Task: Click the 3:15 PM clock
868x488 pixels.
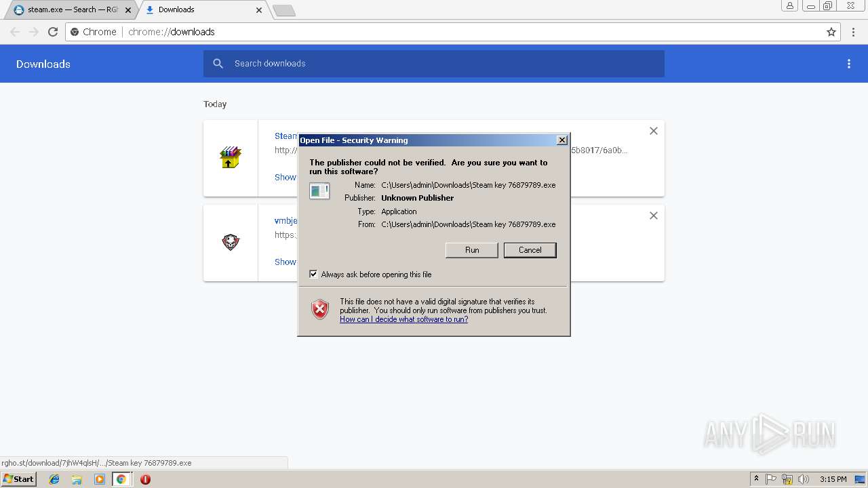Action: point(833,479)
